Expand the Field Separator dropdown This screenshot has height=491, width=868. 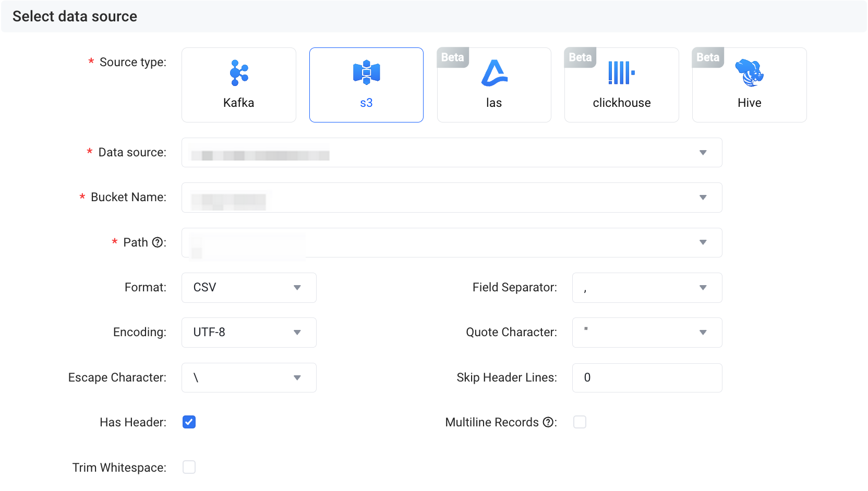pyautogui.click(x=647, y=288)
